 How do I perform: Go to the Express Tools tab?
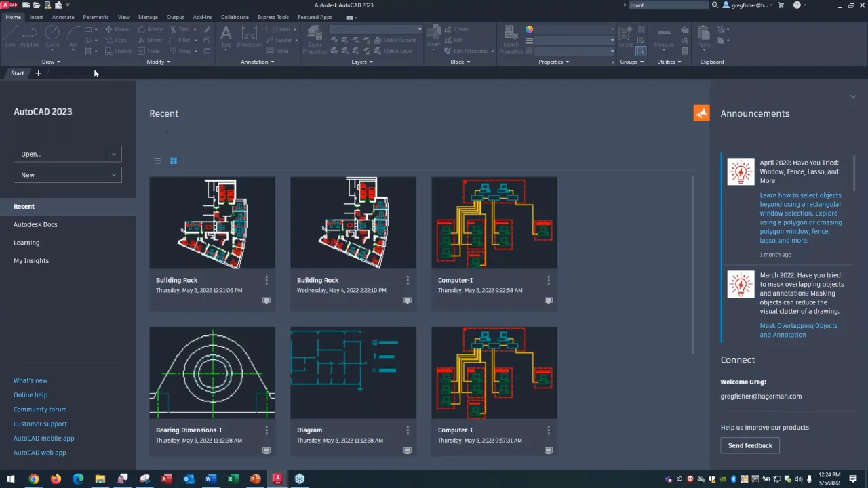(x=273, y=17)
